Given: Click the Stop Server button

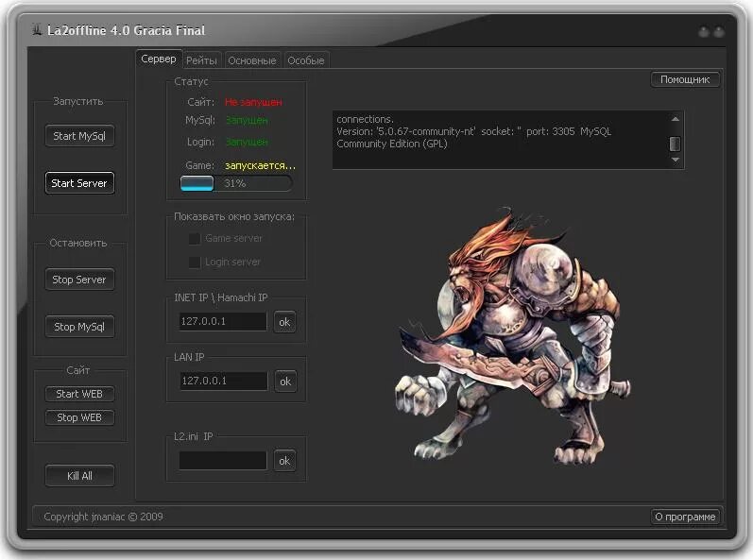Looking at the screenshot, I should click(x=79, y=280).
